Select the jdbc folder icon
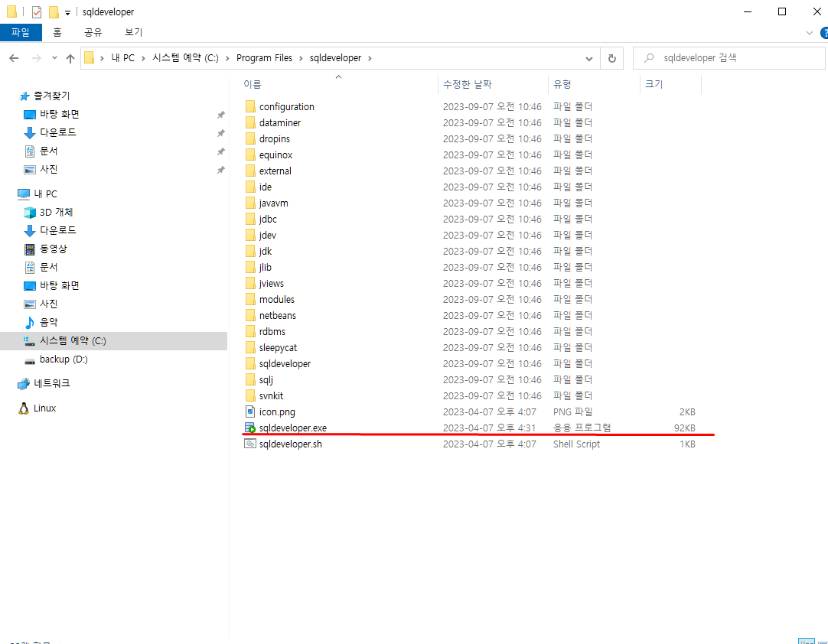 pos(250,219)
